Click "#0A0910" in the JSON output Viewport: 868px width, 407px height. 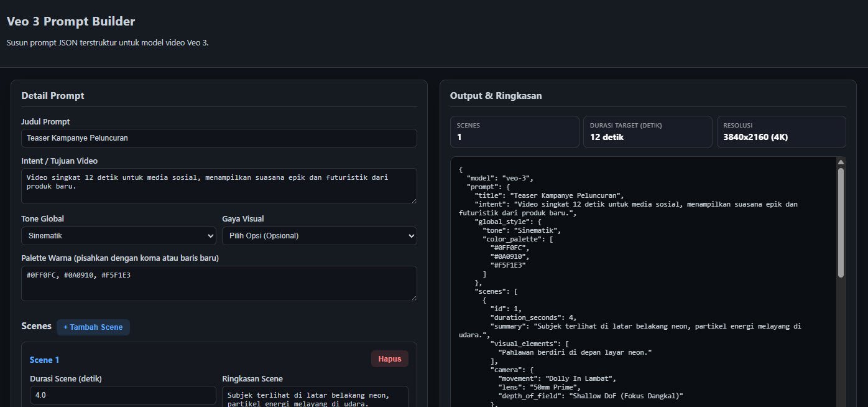click(x=509, y=256)
